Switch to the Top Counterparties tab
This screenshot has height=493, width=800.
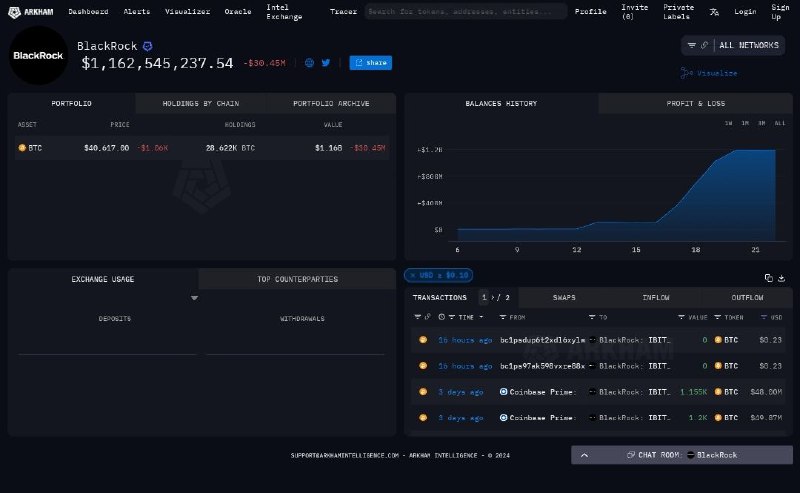[297, 279]
